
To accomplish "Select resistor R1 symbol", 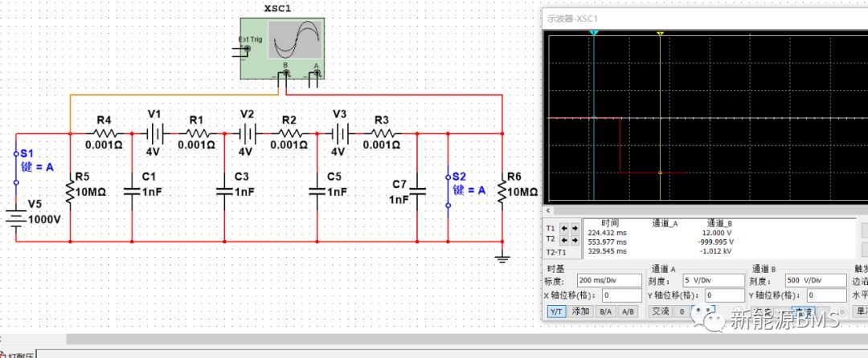I will point(197,134).
